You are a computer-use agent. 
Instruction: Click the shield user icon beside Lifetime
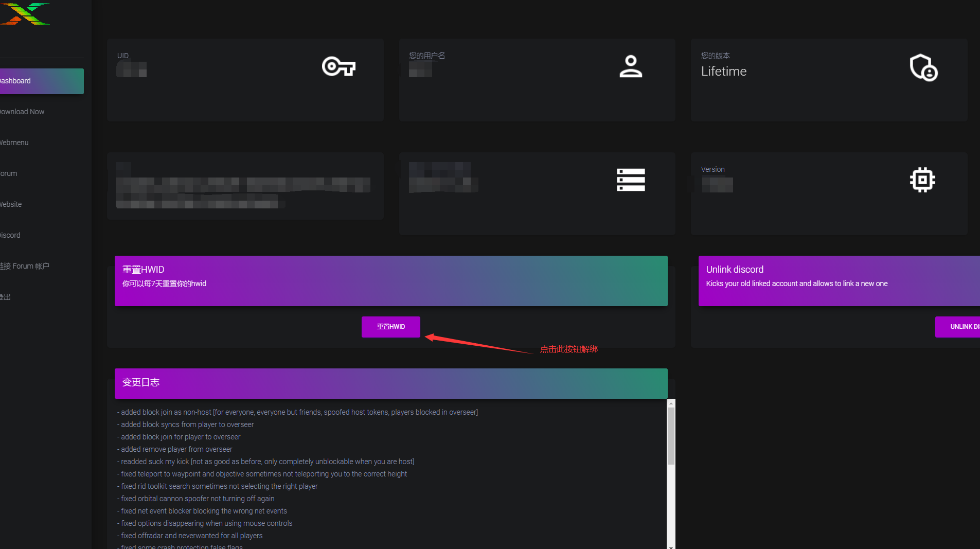pos(923,67)
